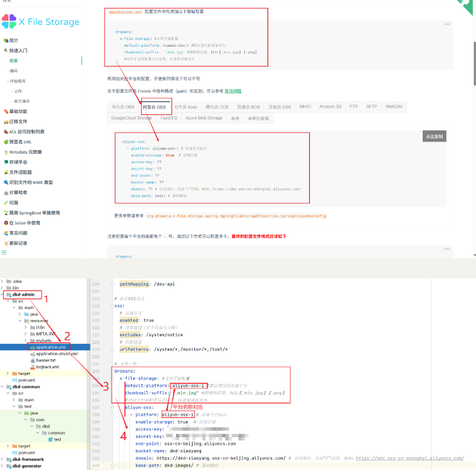Switch to the 本地升级版 tab
Viewport: 476px width, 470px height.
coord(258,118)
